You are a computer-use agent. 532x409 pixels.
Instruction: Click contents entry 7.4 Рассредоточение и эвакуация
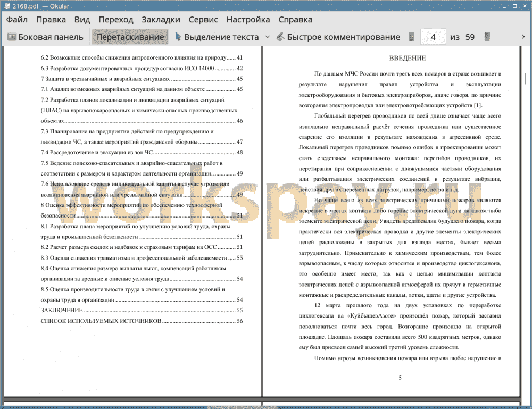pyautogui.click(x=142, y=152)
